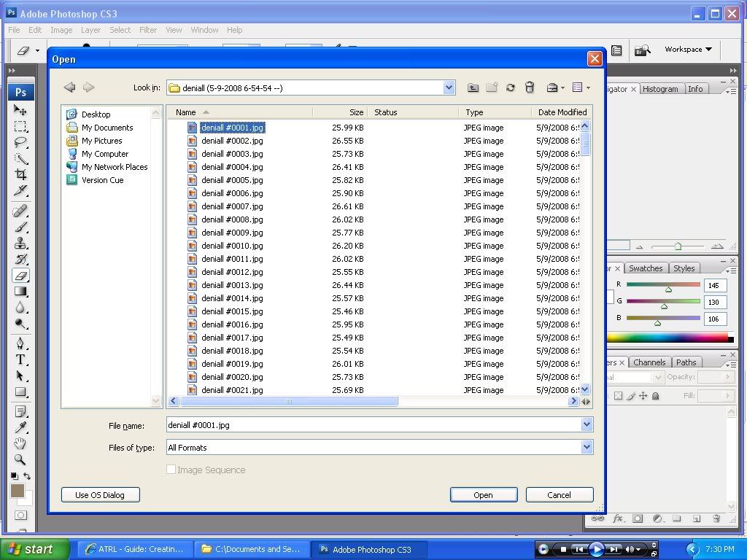Click the delete trash icon in Open dialog

(x=530, y=87)
